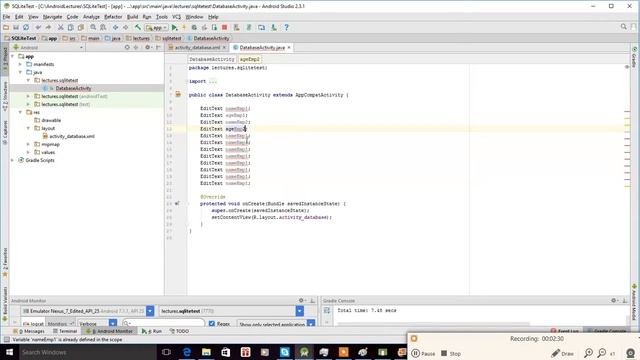Click the Save All toolbar icon
The height and width of the screenshot is (360, 640).
16,27
